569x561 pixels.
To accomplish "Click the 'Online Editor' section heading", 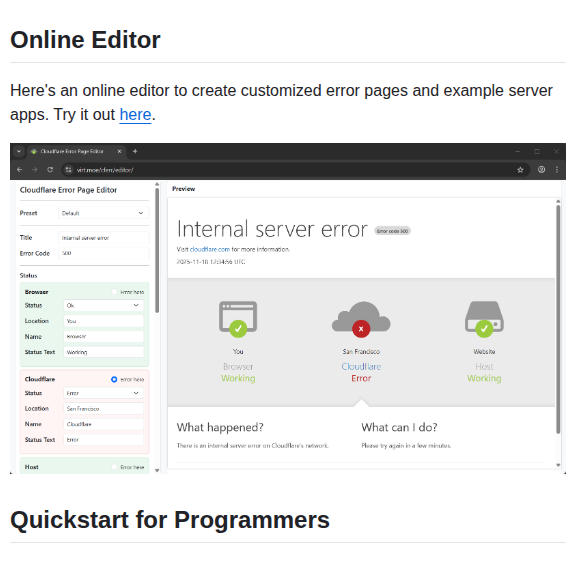I will [85, 40].
